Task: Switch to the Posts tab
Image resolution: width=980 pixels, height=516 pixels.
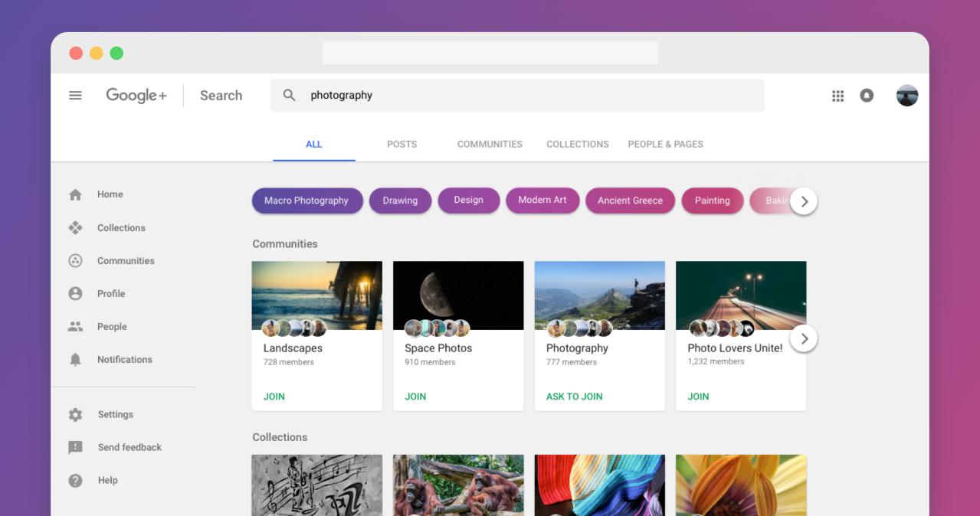Action: [x=402, y=144]
